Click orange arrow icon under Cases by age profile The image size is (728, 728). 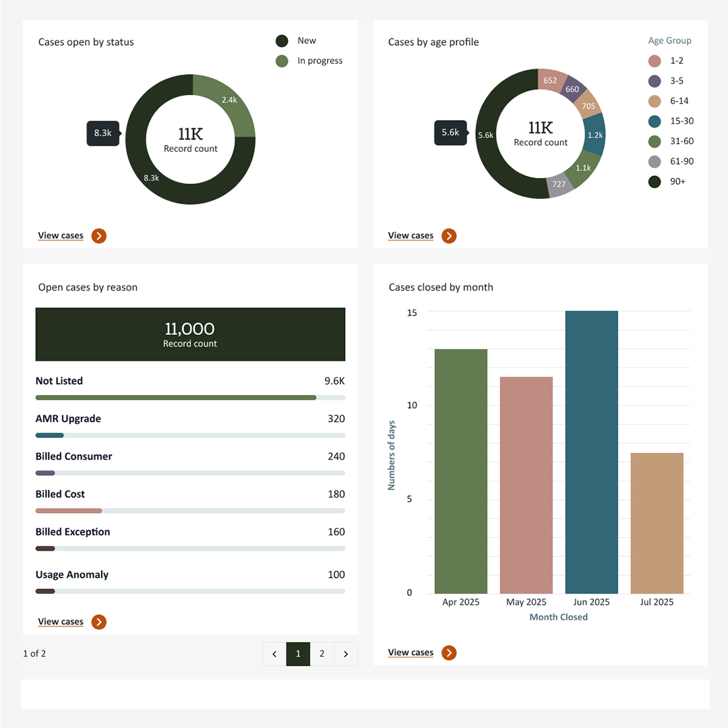tap(449, 236)
